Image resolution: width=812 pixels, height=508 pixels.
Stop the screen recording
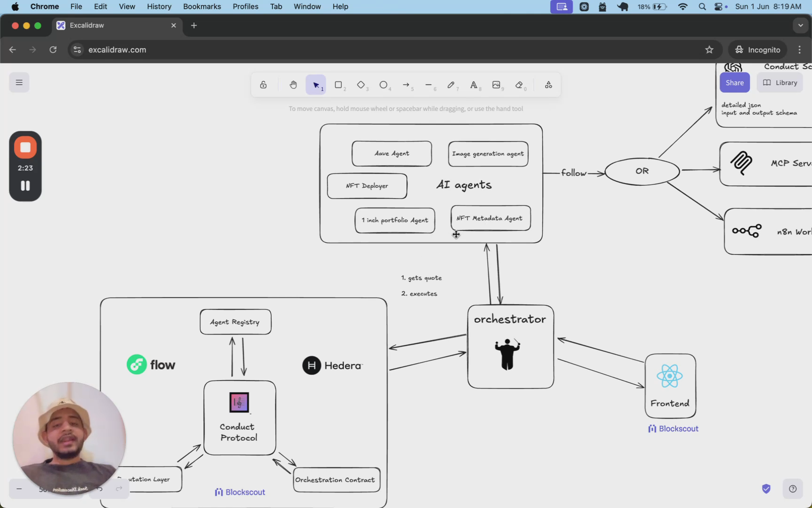pos(25,148)
